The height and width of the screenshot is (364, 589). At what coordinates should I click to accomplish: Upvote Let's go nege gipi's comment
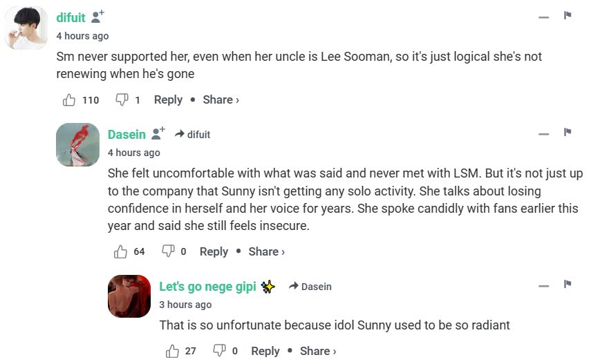(173, 351)
